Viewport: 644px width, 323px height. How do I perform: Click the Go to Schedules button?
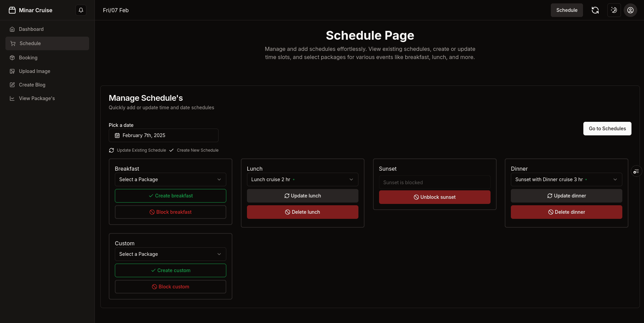(x=607, y=129)
